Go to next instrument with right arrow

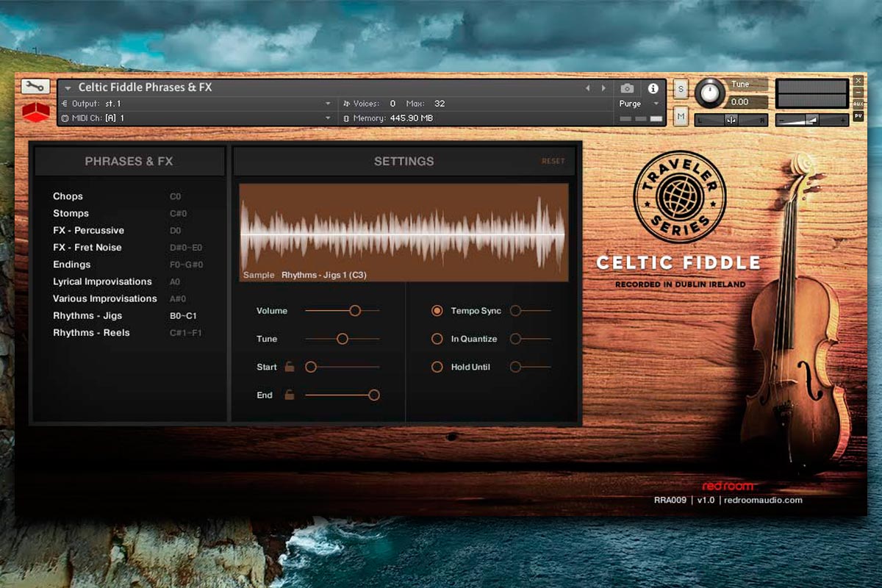click(604, 88)
